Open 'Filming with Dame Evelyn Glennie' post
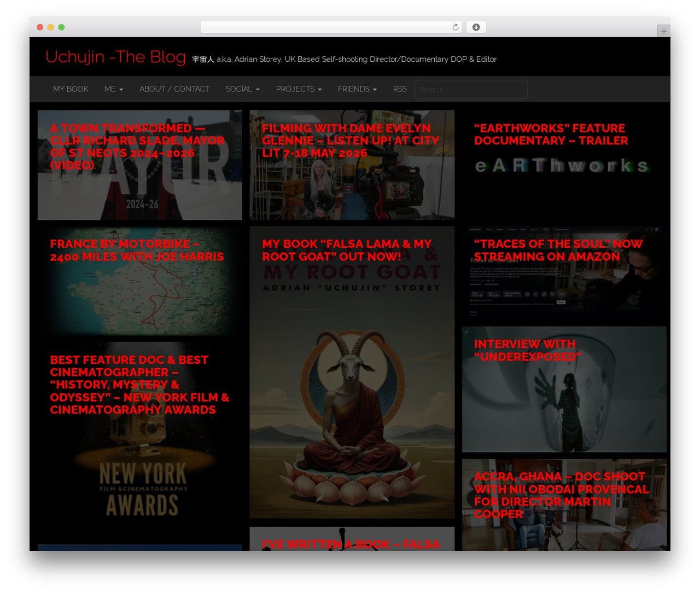 coord(351,141)
